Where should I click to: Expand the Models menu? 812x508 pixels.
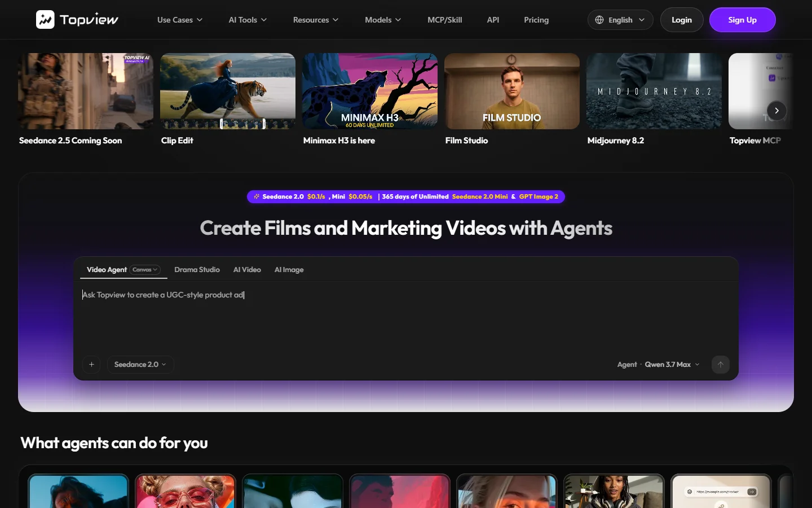coord(383,20)
